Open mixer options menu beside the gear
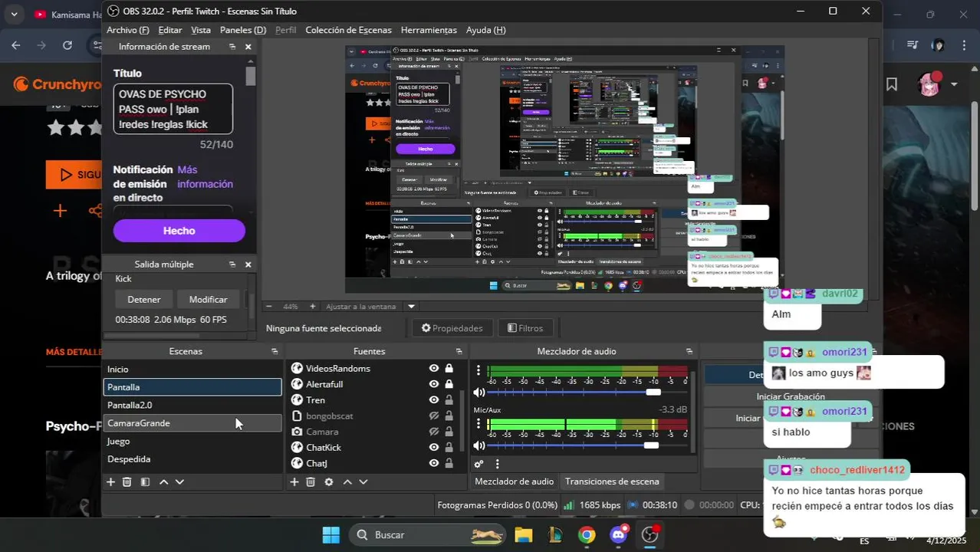The width and height of the screenshot is (980, 552). tap(497, 464)
